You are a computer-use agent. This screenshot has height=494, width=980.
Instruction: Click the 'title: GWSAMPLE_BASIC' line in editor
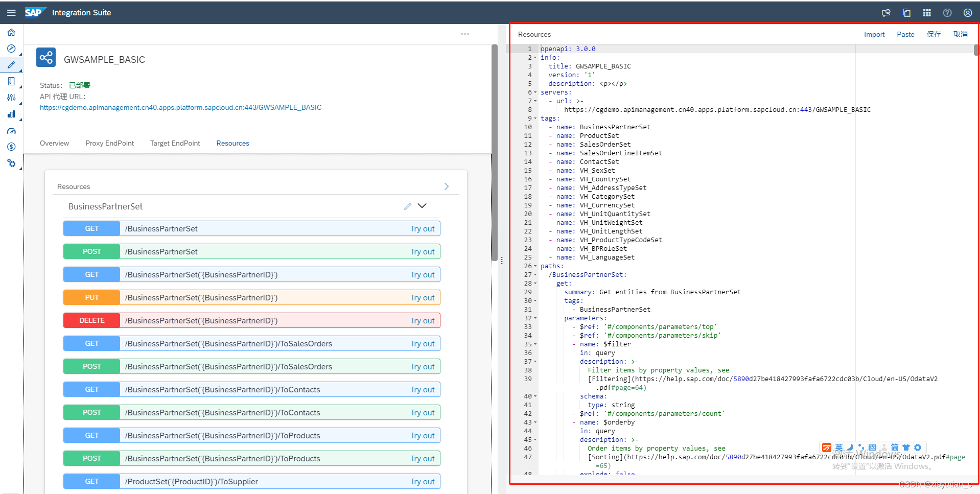590,66
